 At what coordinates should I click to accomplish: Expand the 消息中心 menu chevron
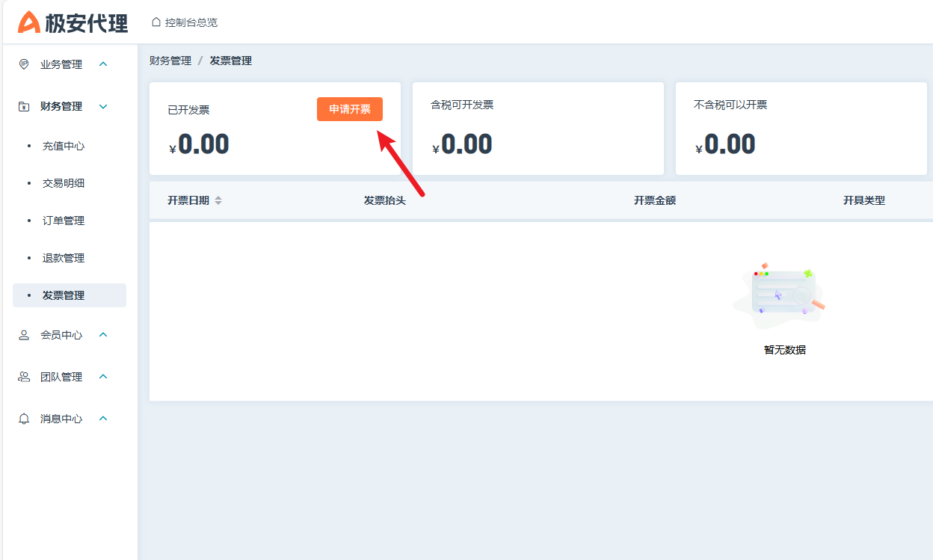103,419
